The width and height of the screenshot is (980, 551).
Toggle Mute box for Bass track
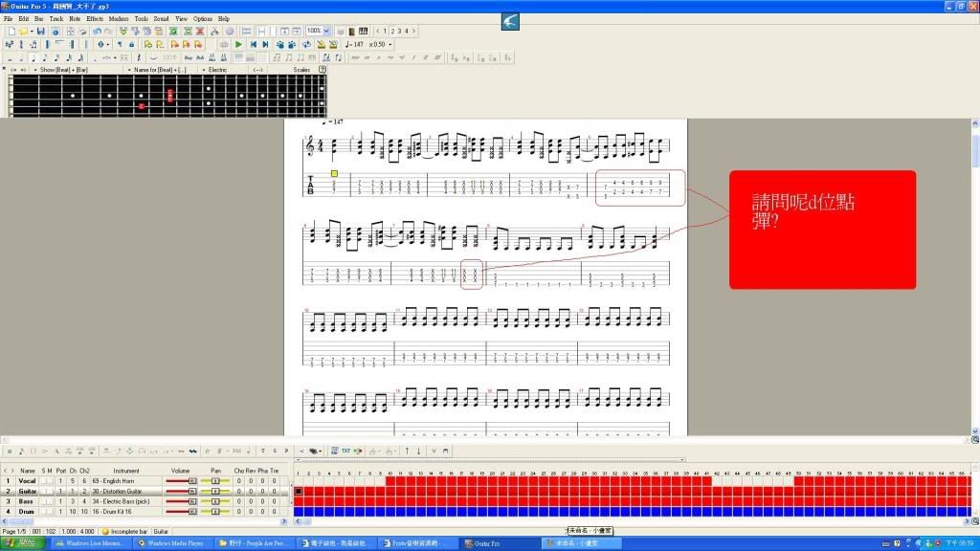click(x=50, y=501)
